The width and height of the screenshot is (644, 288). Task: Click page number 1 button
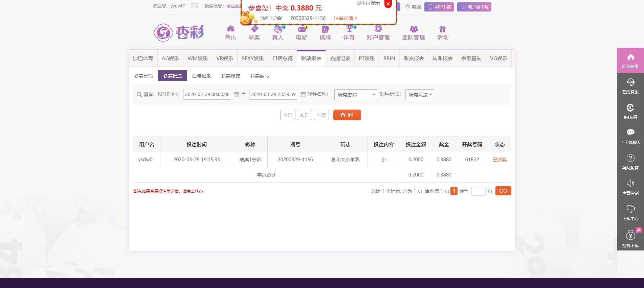(x=454, y=191)
